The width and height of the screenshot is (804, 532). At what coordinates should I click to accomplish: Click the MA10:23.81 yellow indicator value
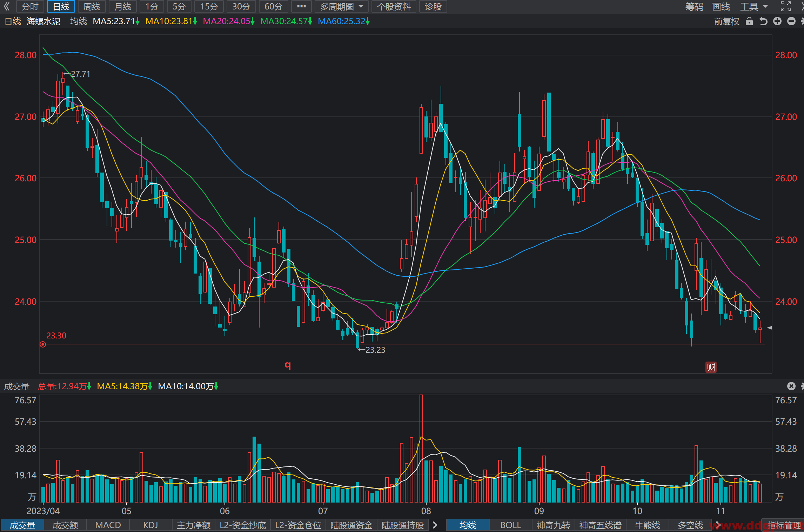pos(171,21)
